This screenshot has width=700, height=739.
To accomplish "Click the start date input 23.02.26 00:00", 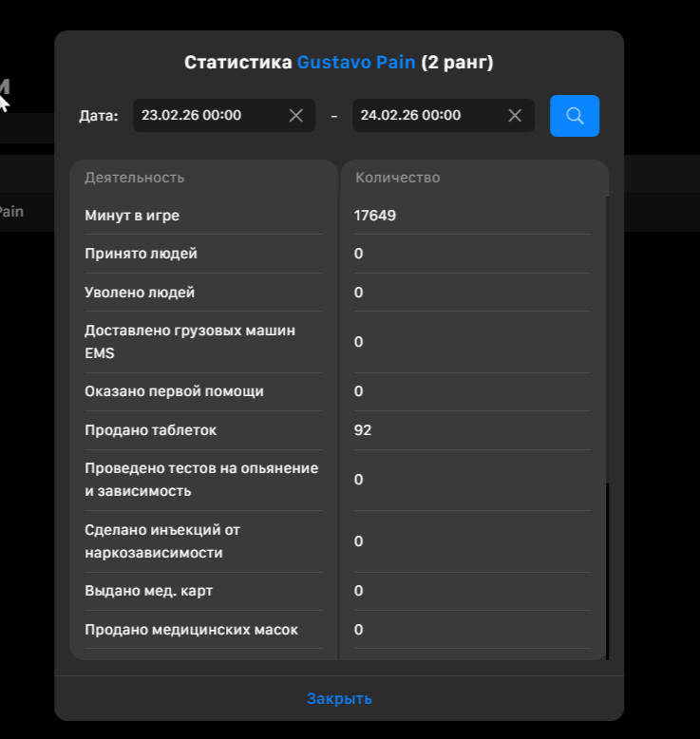I will (x=224, y=116).
